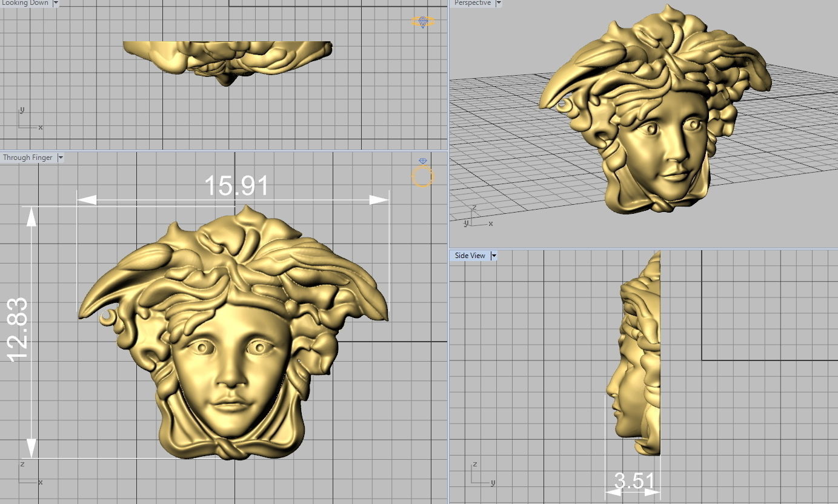The image size is (838, 504).
Task: Open the Side View viewport dropdown arrow
Action: tap(494, 256)
